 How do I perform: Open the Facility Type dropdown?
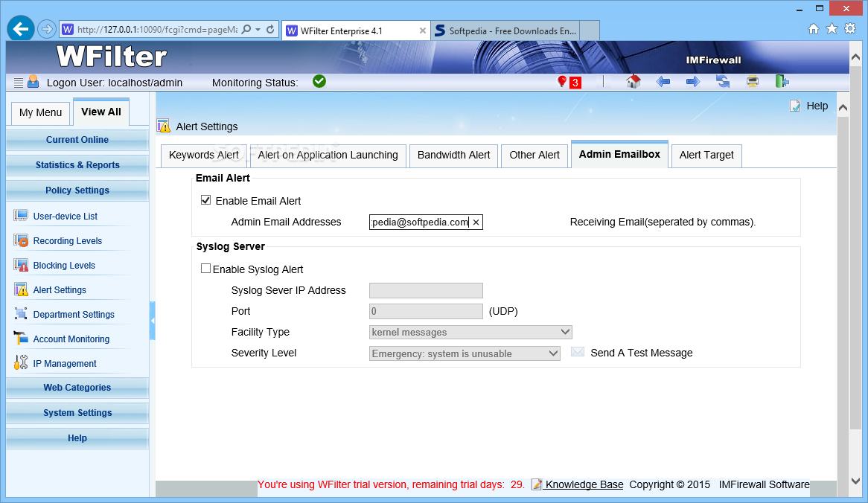(x=470, y=332)
